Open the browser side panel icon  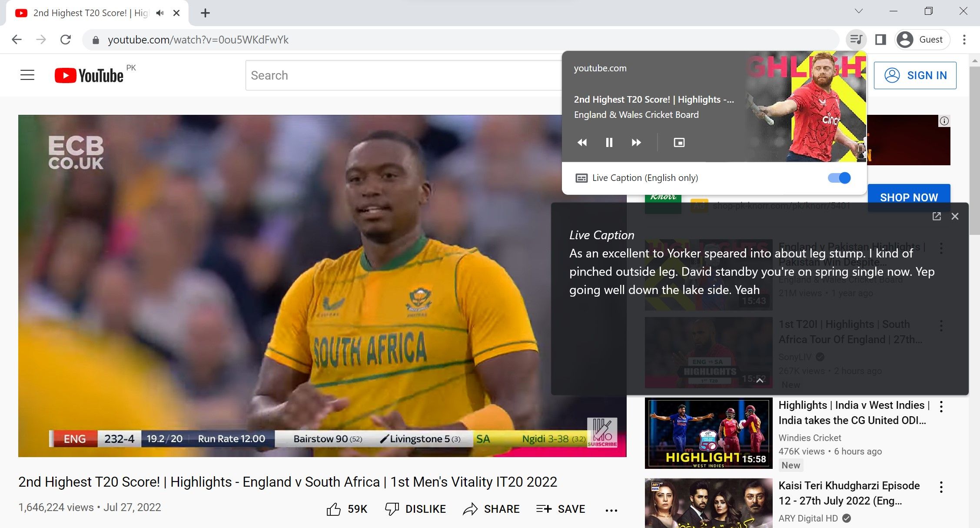tap(880, 40)
